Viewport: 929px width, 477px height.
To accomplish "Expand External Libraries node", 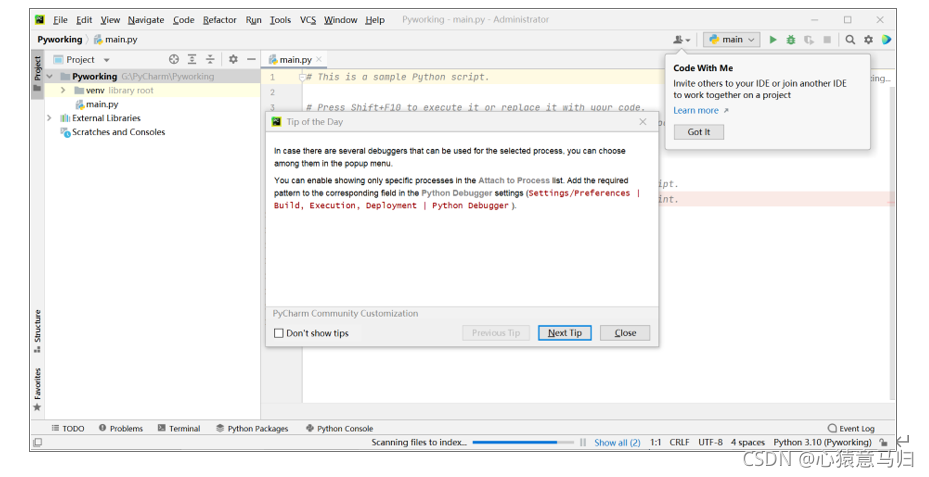I will (x=50, y=118).
